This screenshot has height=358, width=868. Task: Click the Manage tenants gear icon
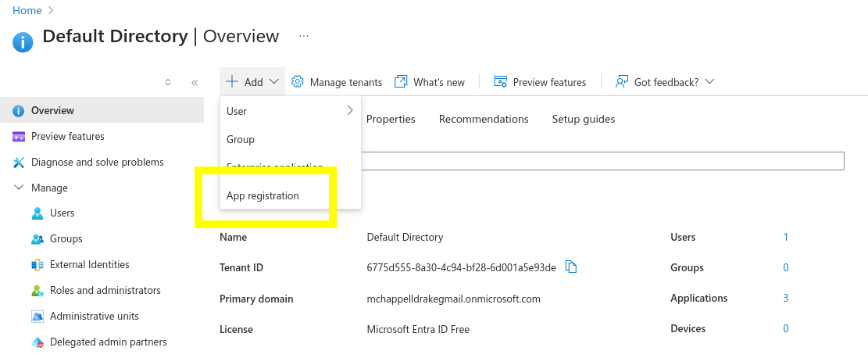pos(298,82)
